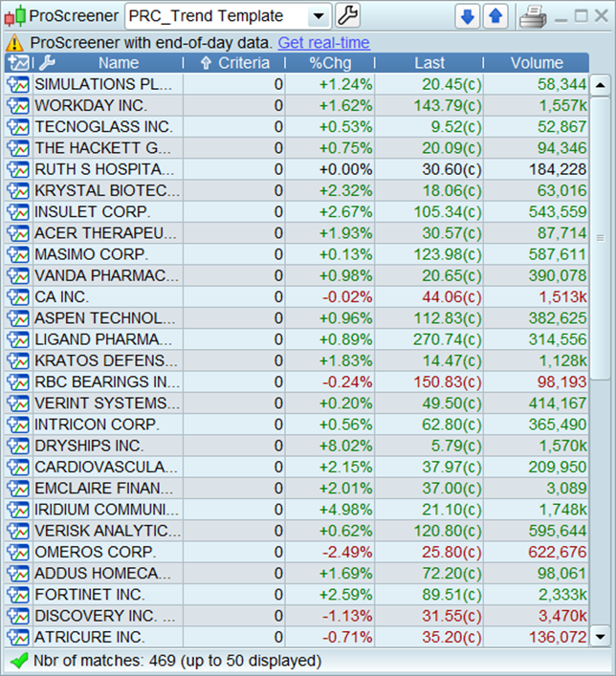The width and height of the screenshot is (616, 676).
Task: Click the wrench icon in column header
Action: click(x=47, y=63)
